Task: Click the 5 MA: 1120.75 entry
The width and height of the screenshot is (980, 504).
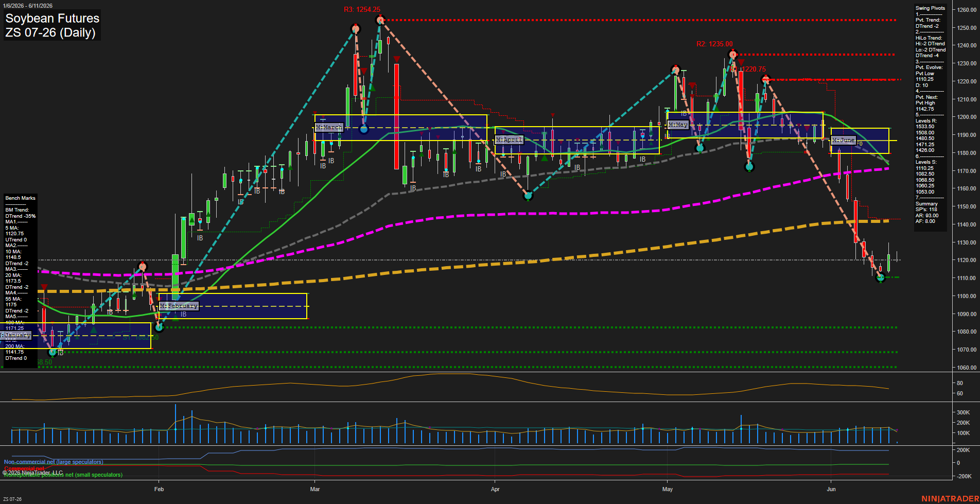Action: click(x=14, y=231)
